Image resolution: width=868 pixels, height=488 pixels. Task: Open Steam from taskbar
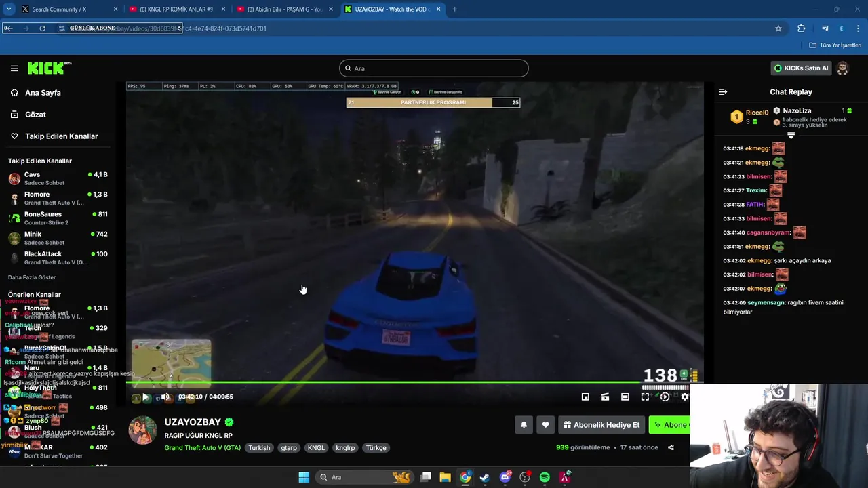pyautogui.click(x=485, y=477)
